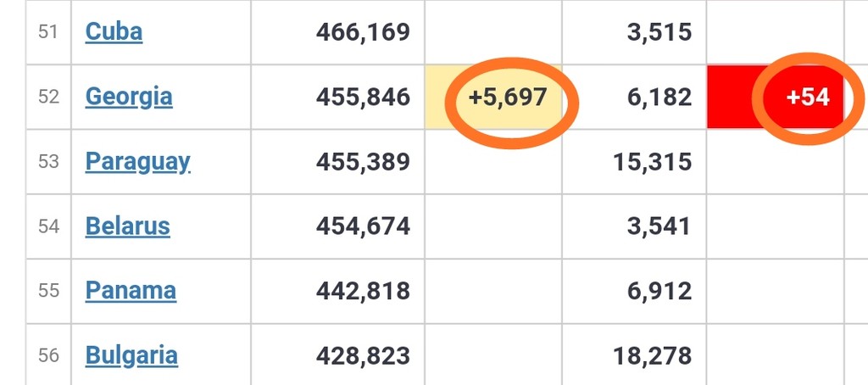
Task: Open the Panama country link
Action: click(131, 290)
